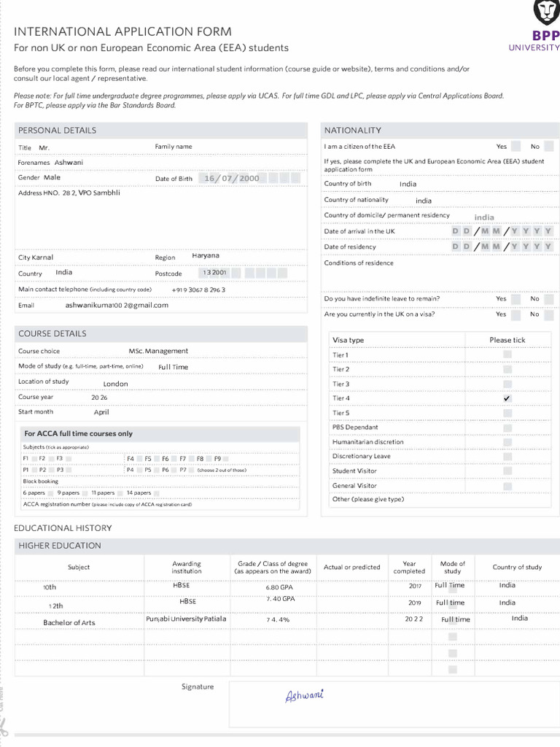Click the year completed 2019 cell
Image resolution: width=560 pixels, height=747 pixels.
coord(410,604)
